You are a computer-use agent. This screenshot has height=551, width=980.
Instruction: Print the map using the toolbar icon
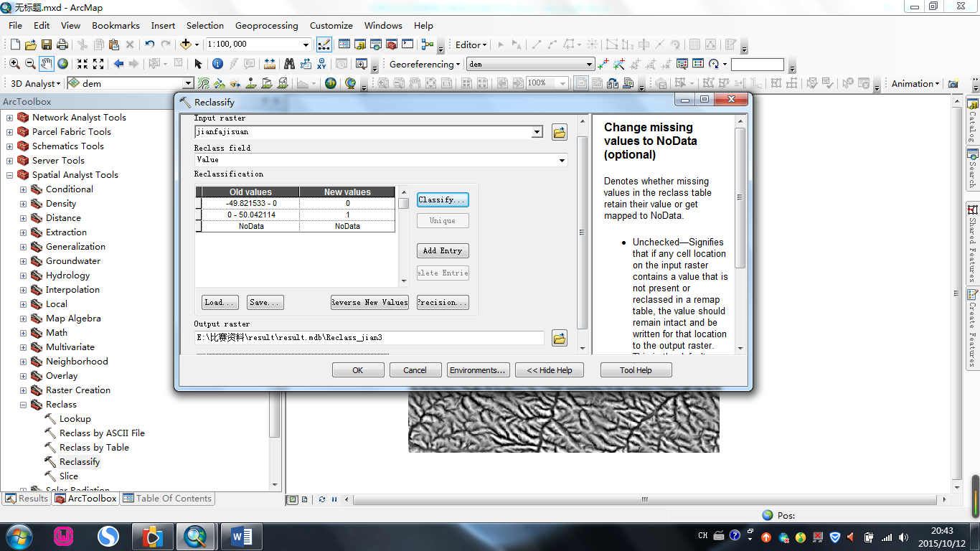coord(62,44)
